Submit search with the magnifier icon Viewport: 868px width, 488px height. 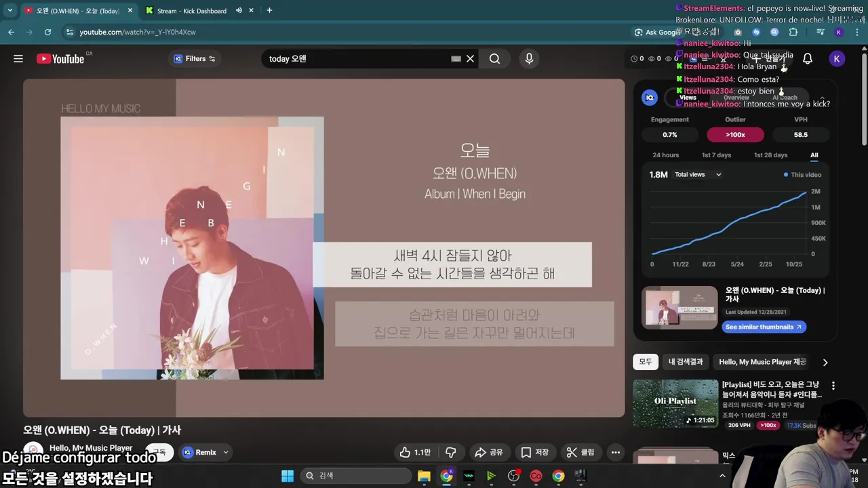tap(495, 59)
